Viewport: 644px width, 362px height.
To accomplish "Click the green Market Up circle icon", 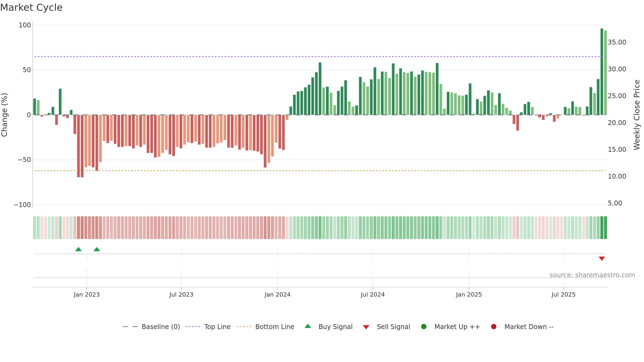I will [424, 327].
